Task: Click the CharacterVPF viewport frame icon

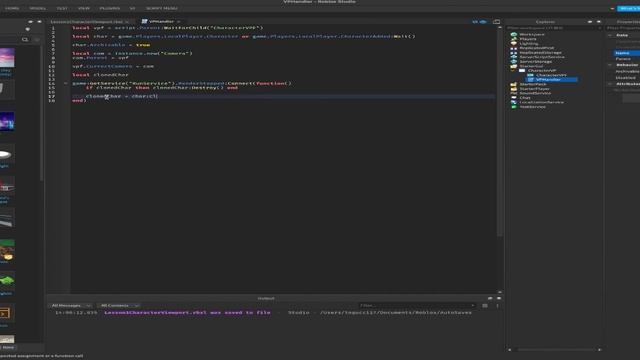Action: 530,75
